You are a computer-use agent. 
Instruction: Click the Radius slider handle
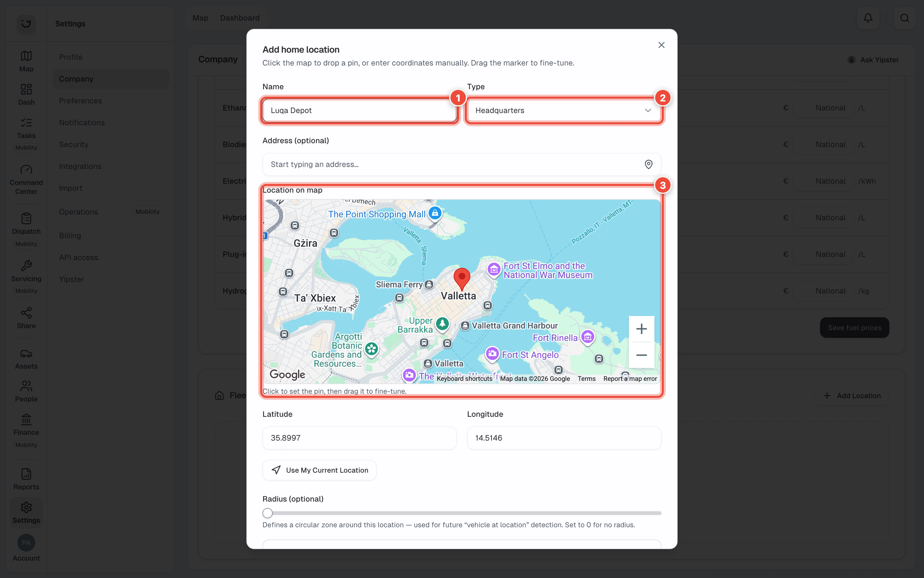268,513
